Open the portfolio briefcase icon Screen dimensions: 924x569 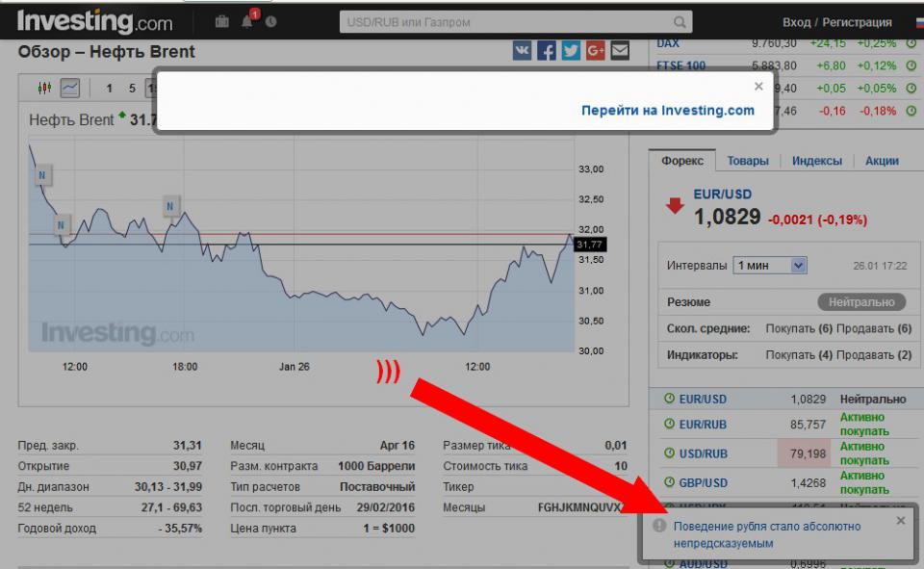pyautogui.click(x=222, y=22)
